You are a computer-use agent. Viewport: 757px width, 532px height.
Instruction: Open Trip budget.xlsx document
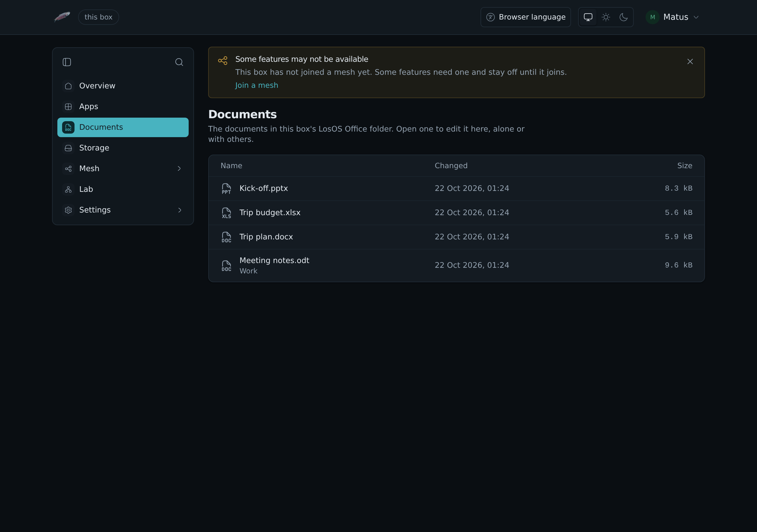[x=456, y=213]
